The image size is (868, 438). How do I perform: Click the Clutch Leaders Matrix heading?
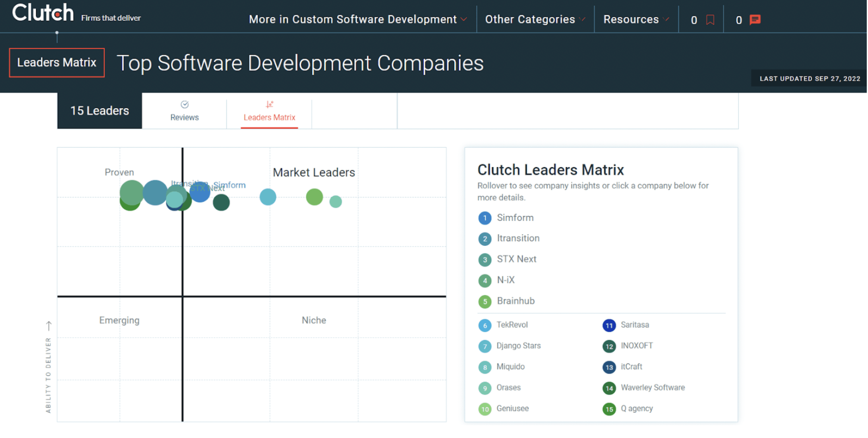[550, 170]
